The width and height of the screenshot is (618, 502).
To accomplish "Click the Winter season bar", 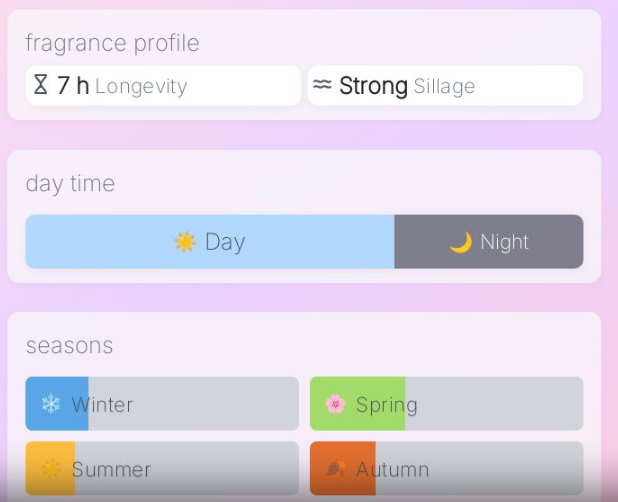I will pyautogui.click(x=162, y=404).
